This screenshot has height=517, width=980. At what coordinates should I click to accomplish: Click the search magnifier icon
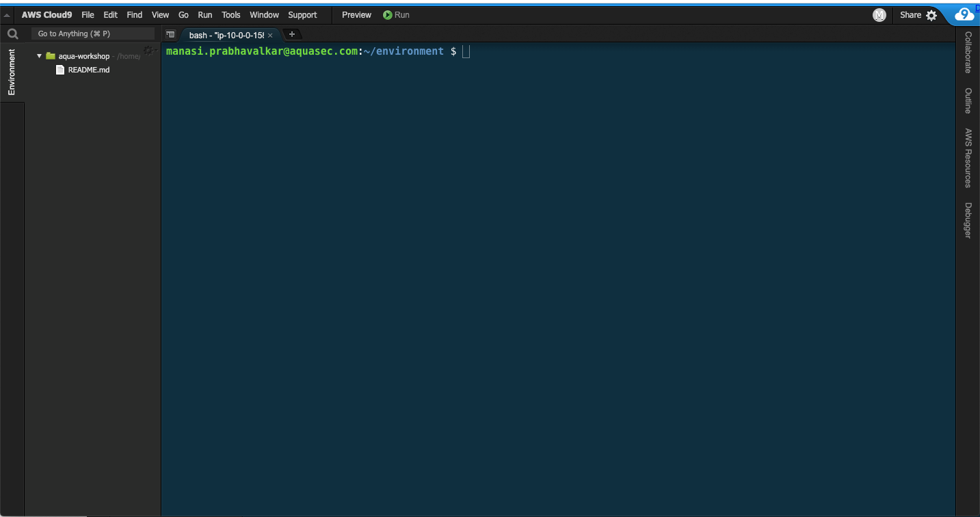click(12, 34)
